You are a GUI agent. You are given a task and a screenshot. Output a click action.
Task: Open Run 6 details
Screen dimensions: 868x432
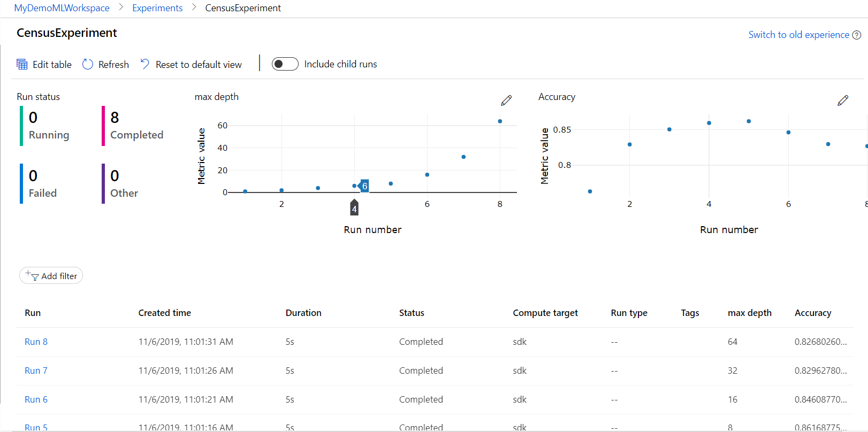pyautogui.click(x=36, y=399)
